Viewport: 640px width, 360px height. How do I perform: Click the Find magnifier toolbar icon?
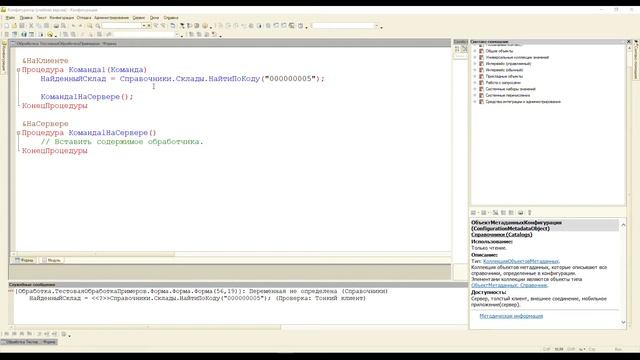pyautogui.click(x=90, y=26)
